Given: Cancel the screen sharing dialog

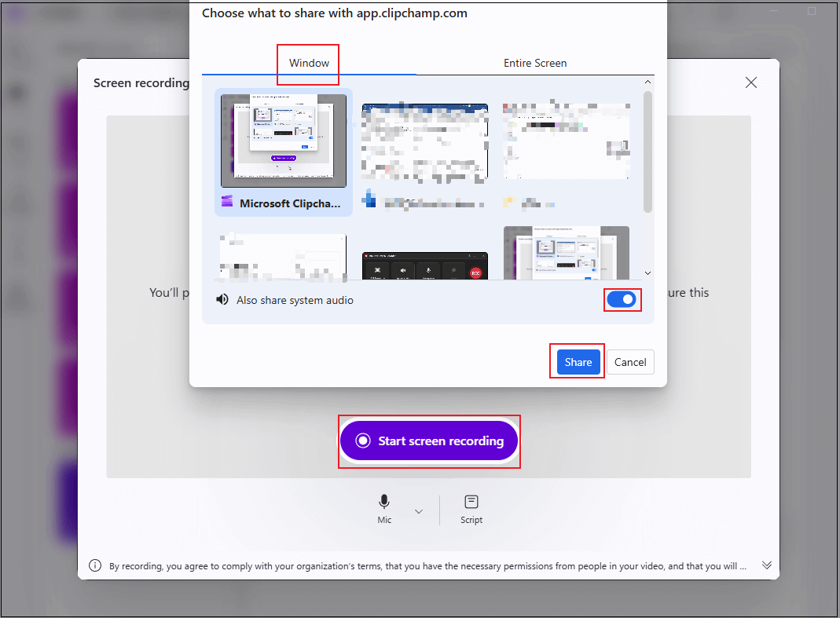Looking at the screenshot, I should point(629,361).
